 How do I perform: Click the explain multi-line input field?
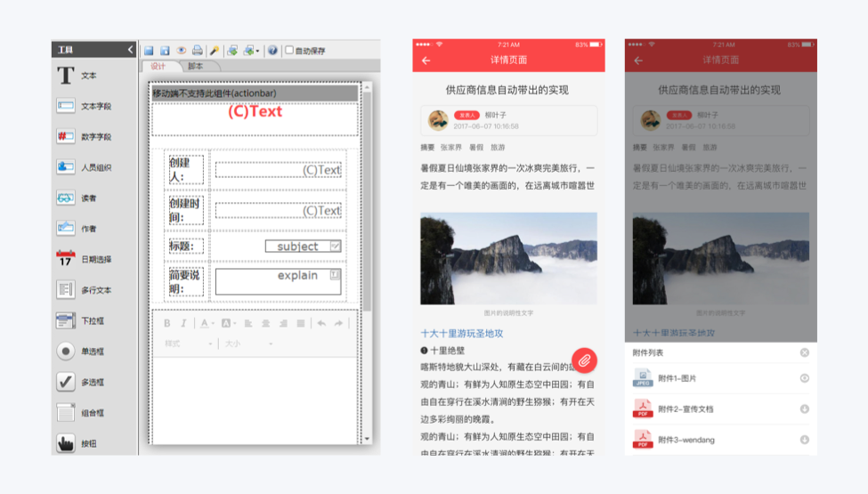tap(279, 281)
